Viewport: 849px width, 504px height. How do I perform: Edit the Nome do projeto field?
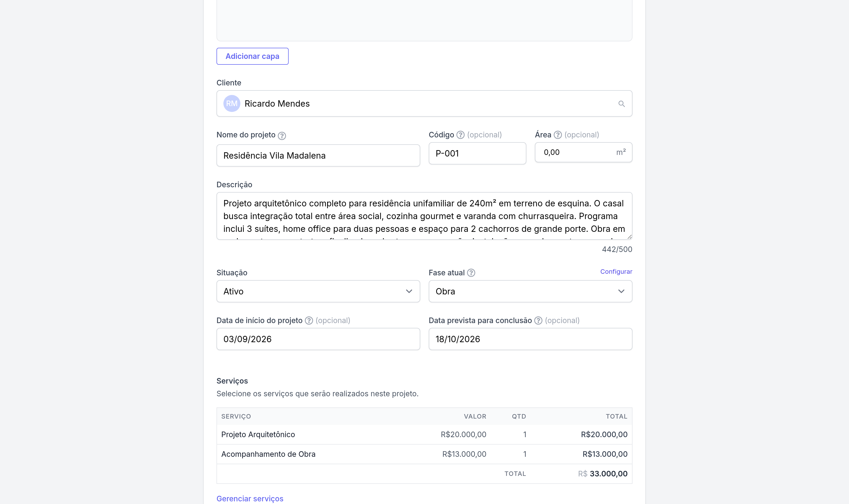[318, 155]
